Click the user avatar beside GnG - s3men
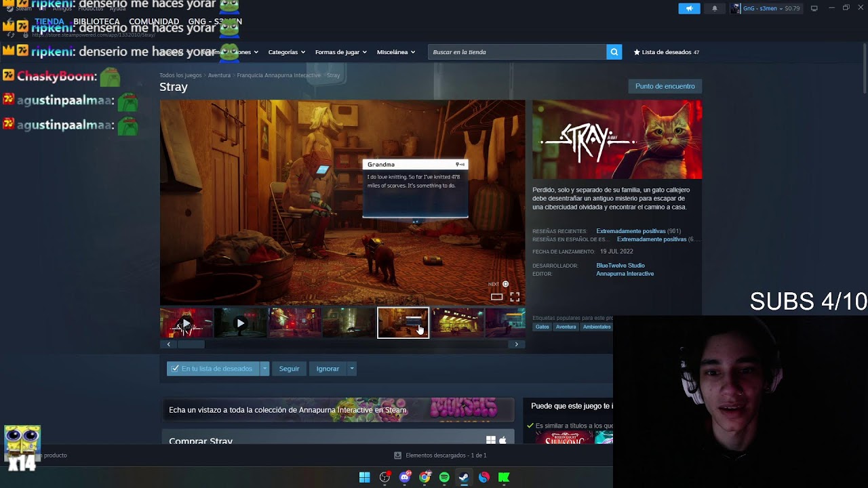Screen dimensions: 868x488 [x=736, y=9]
